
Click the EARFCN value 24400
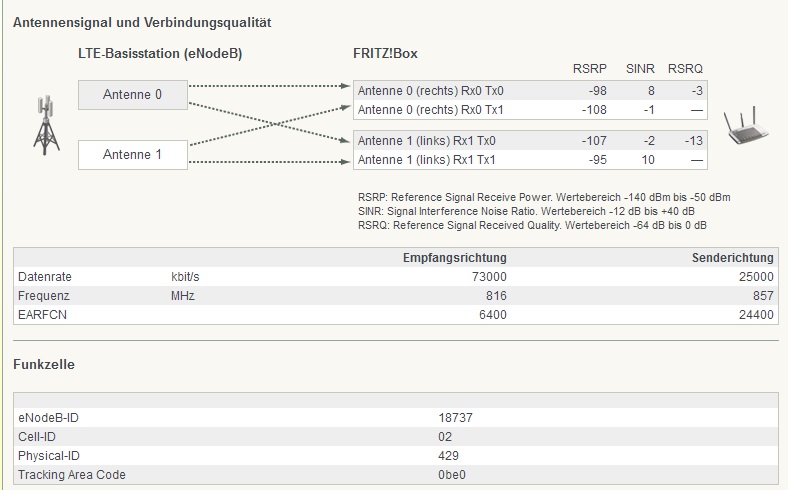coord(756,315)
